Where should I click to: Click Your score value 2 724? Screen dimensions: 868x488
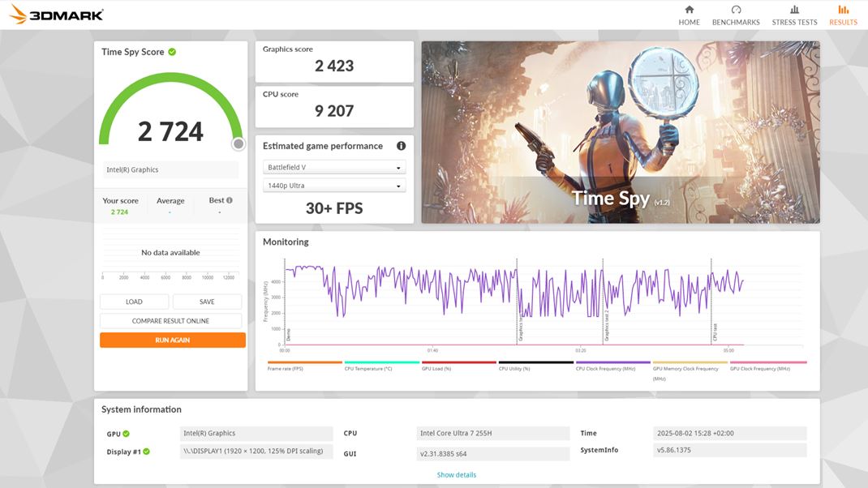click(x=119, y=212)
